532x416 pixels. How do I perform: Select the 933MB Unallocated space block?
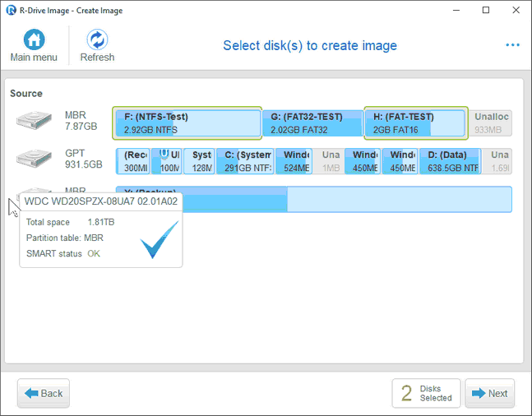tap(491, 122)
